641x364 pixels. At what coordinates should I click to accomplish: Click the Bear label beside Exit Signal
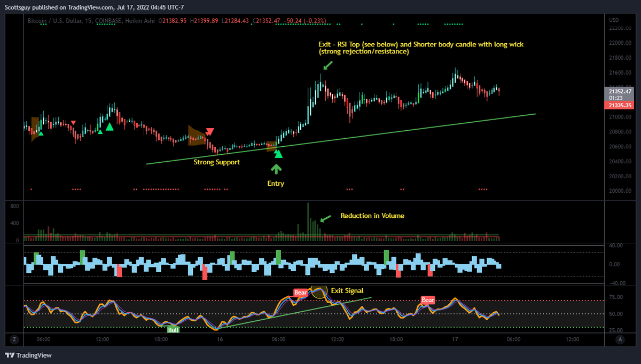(301, 292)
